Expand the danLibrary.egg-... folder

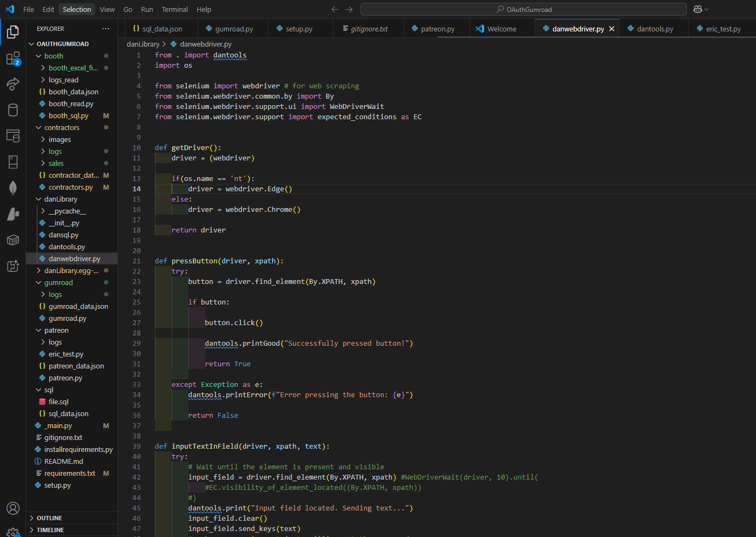point(71,270)
